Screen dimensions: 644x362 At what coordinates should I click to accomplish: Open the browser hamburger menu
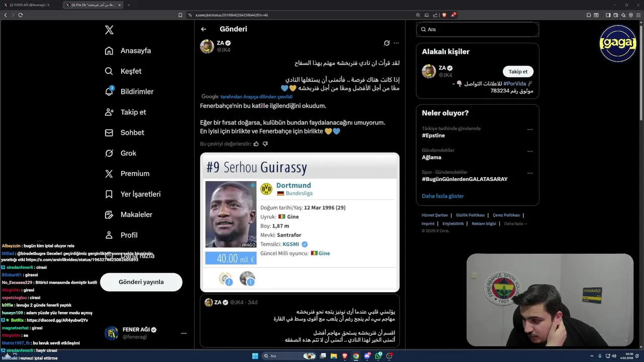pyautogui.click(x=638, y=15)
